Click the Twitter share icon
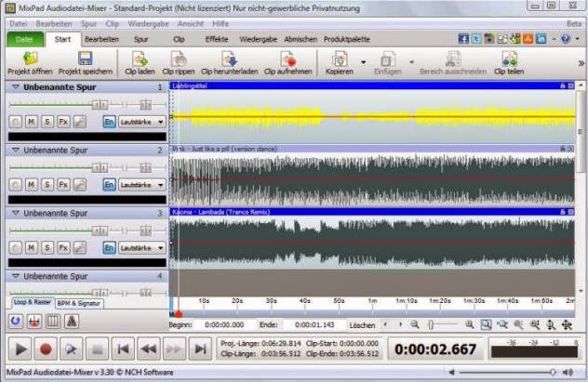This screenshot has width=588, height=382. [x=476, y=39]
